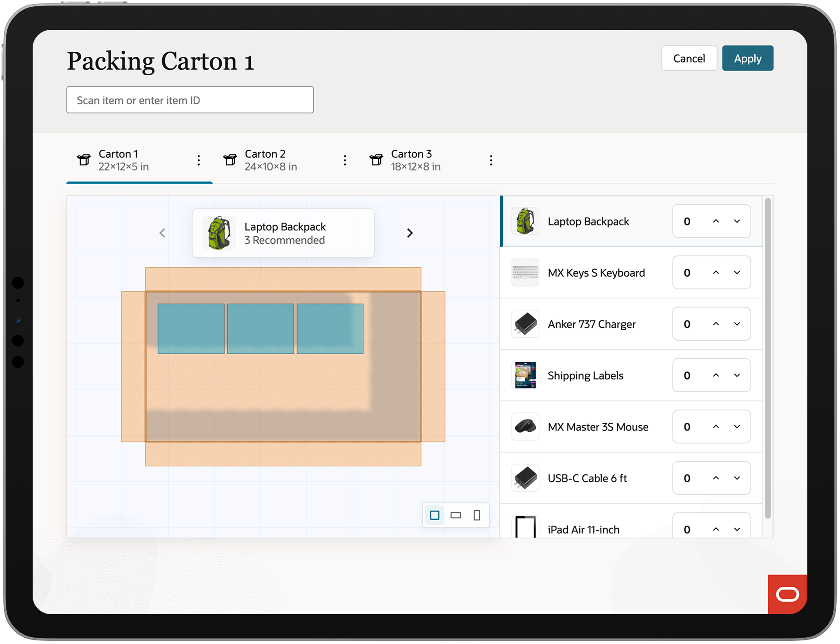This screenshot has width=840, height=644.
Task: Select the MX Master 3S Mouse row label
Action: pyautogui.click(x=598, y=426)
